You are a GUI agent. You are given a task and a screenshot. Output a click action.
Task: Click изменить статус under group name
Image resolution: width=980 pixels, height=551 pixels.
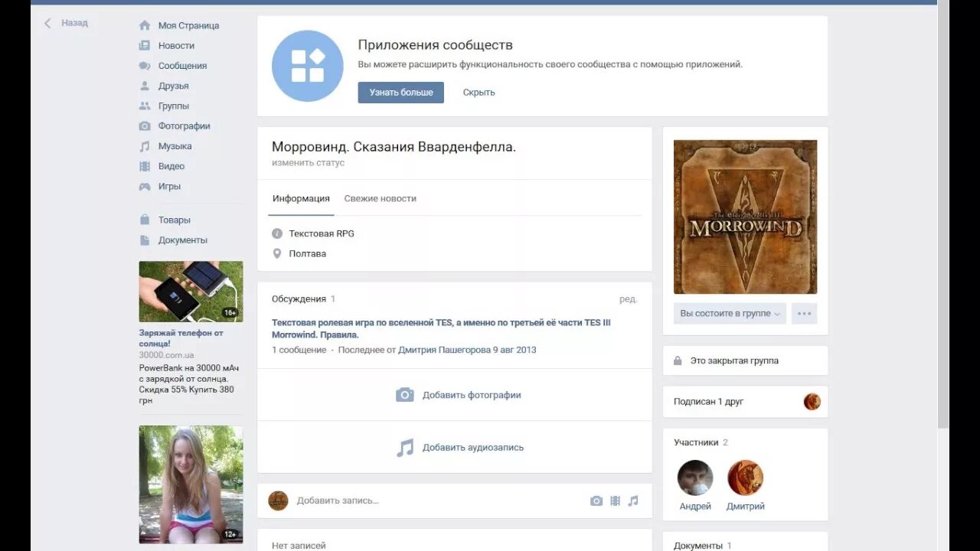(308, 163)
